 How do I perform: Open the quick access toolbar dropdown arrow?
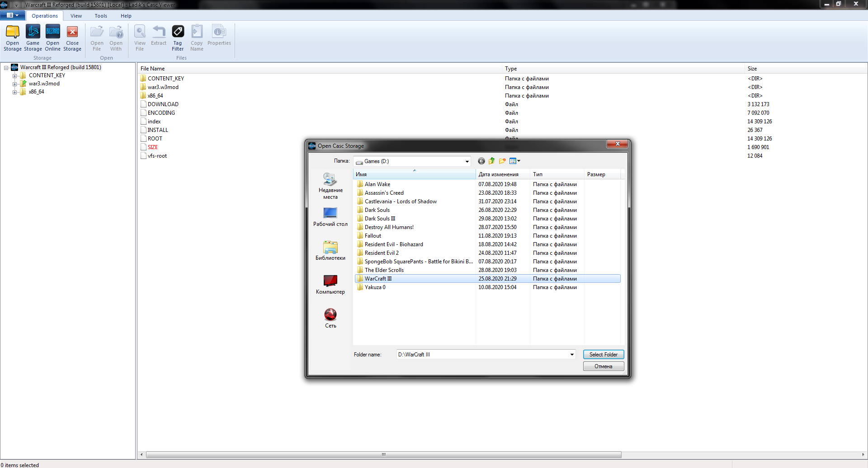16,5
